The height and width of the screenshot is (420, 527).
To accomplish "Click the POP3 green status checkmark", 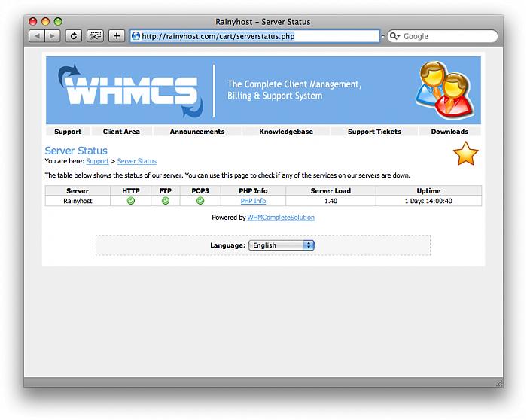I will click(200, 201).
